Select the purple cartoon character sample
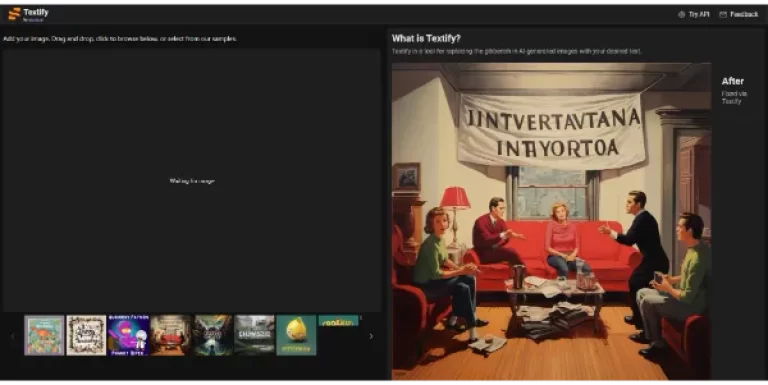 pos(128,335)
